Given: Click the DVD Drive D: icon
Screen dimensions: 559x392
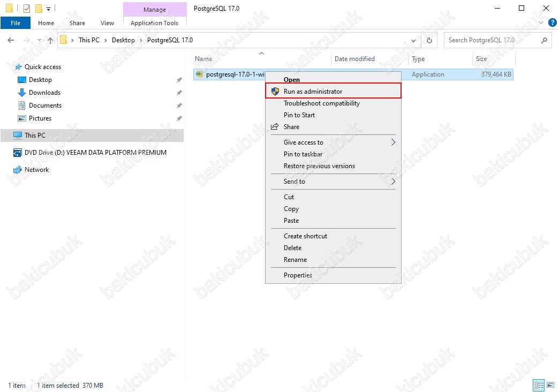Looking at the screenshot, I should point(18,153).
